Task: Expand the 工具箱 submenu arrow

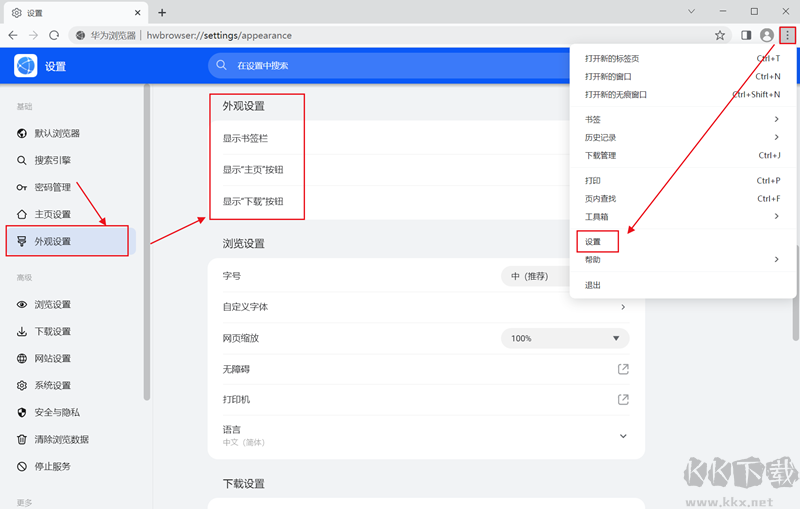Action: [776, 216]
